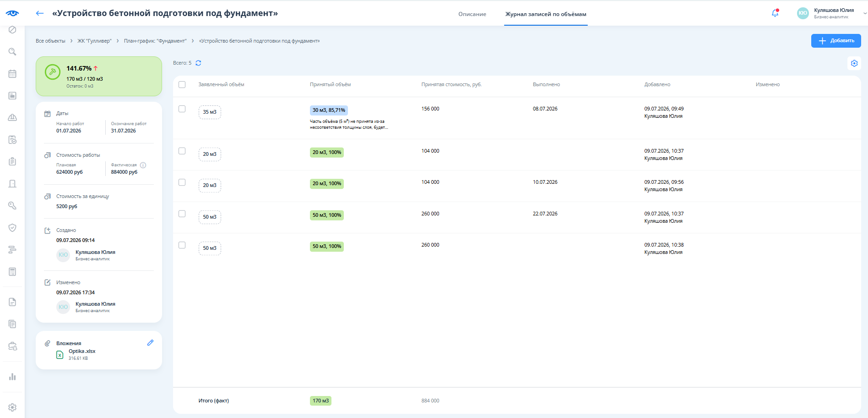Click the unit cost 5200 руб

[x=67, y=206]
